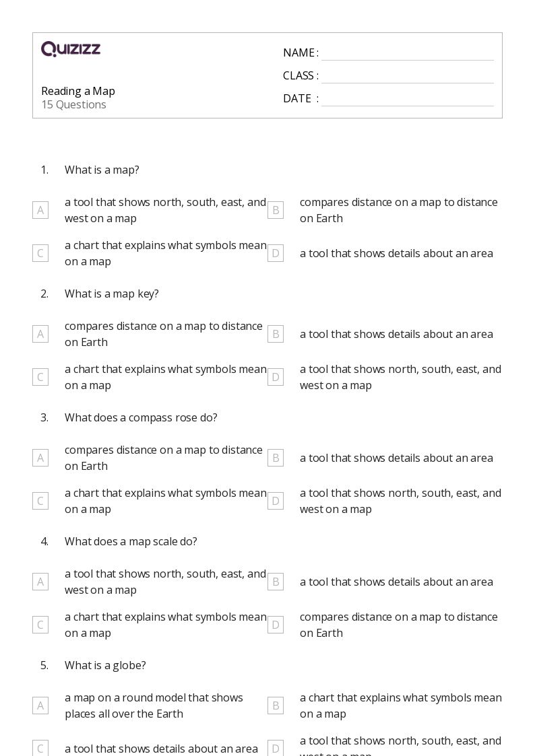The width and height of the screenshot is (535, 756).
Task: Click the 'Reading a Map' worksheet title
Action: (78, 91)
